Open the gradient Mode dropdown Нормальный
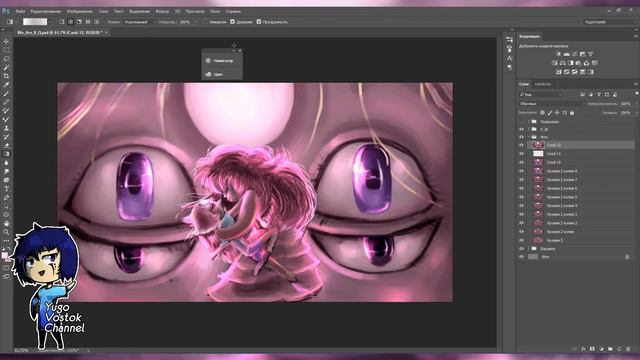 pos(140,22)
